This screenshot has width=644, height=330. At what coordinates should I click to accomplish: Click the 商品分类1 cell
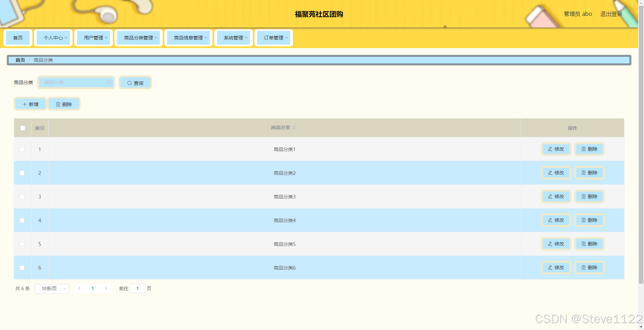coord(285,149)
